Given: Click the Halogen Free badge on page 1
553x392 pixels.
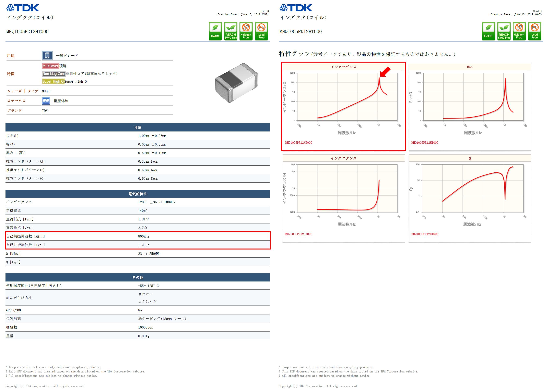Looking at the screenshot, I should point(246,31).
